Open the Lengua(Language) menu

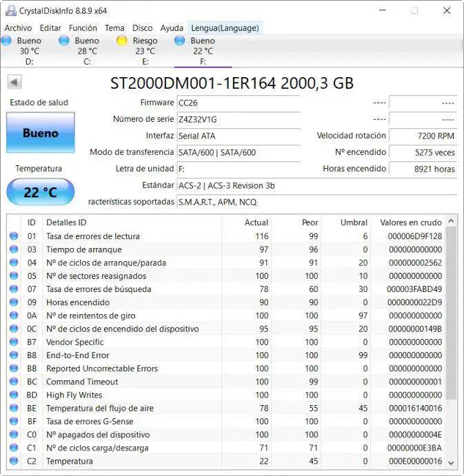tap(225, 28)
